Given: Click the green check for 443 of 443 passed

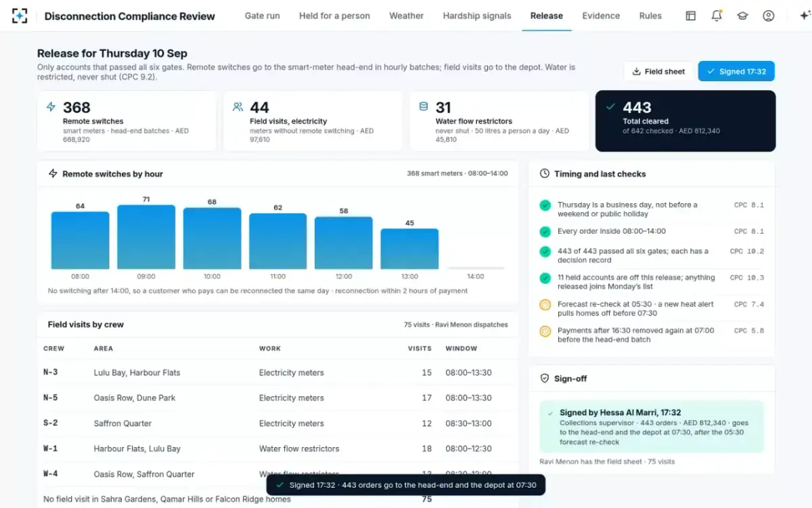Looking at the screenshot, I should (x=545, y=251).
